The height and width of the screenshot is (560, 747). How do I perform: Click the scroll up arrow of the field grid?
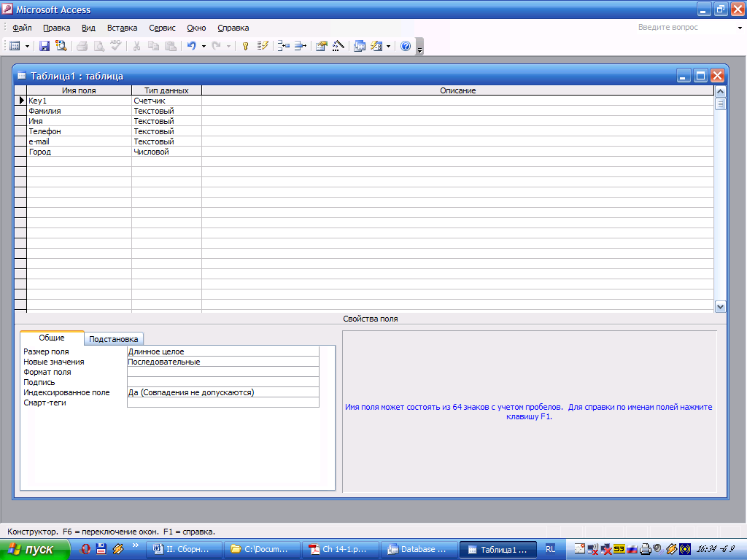point(720,91)
